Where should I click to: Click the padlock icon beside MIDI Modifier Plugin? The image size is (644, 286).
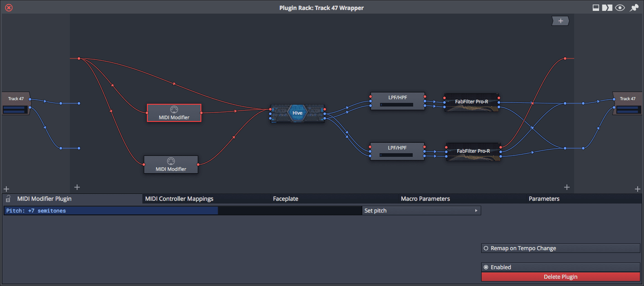pos(8,199)
